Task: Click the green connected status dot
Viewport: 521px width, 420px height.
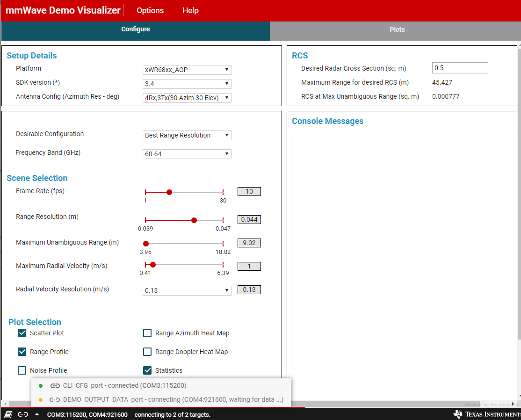Action: point(41,386)
